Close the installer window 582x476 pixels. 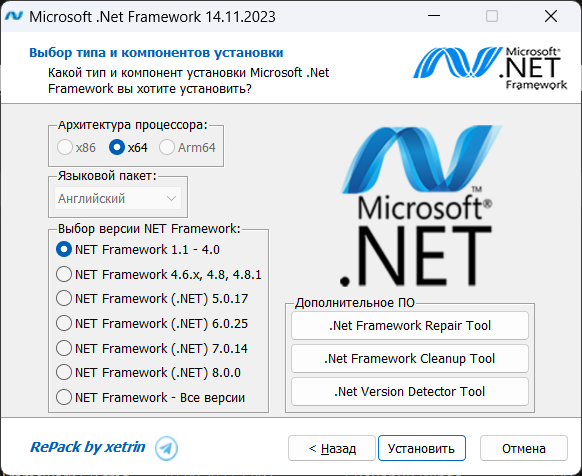pos(550,16)
